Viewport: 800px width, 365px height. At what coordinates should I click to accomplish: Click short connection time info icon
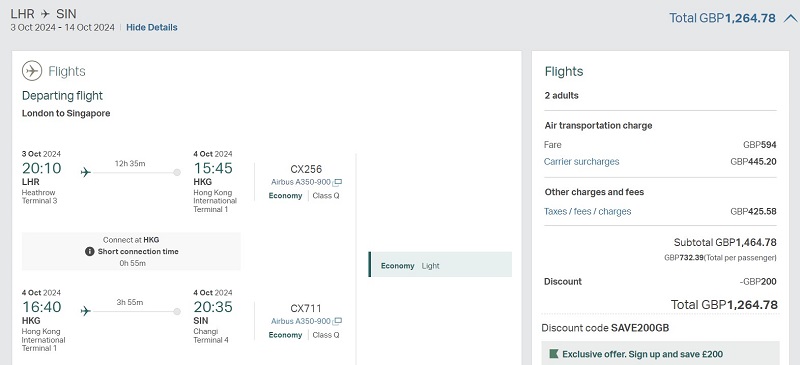(90, 251)
